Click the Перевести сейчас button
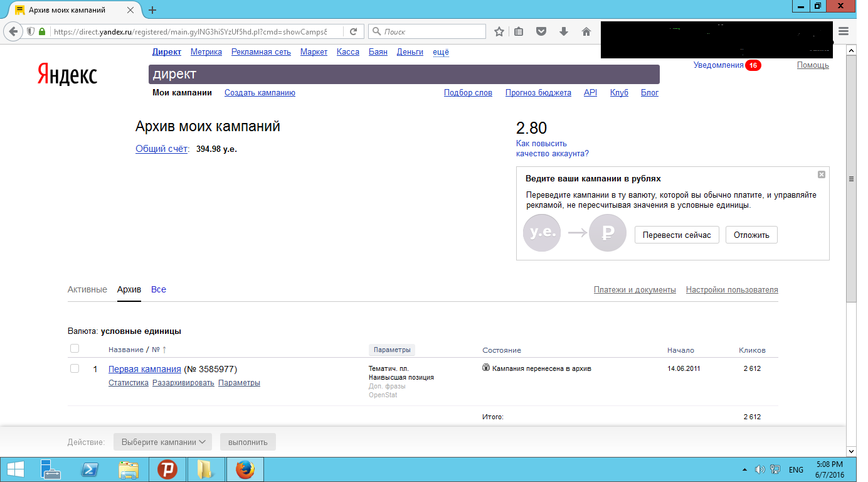The width and height of the screenshot is (868, 482). pos(677,235)
